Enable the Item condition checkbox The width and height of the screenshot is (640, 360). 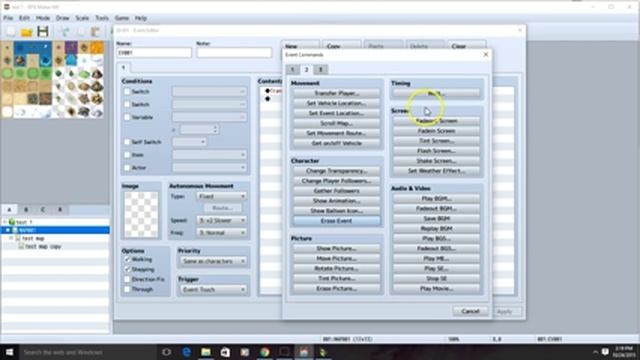click(127, 155)
